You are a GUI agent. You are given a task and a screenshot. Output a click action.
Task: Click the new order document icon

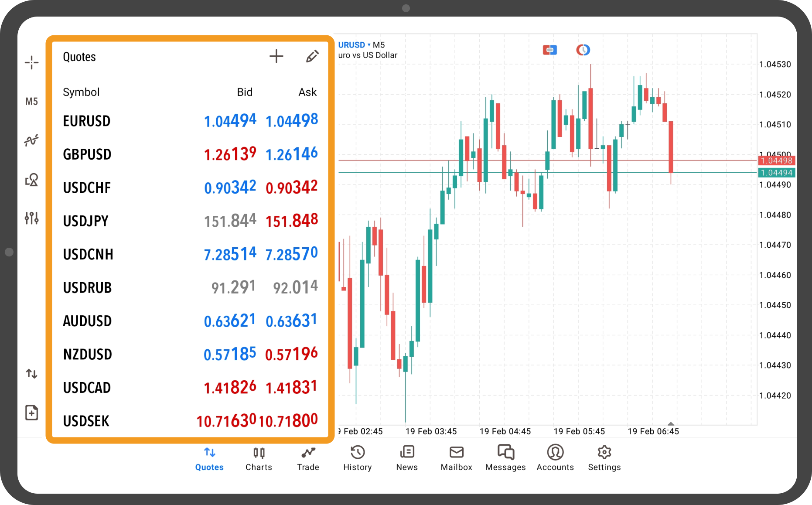(x=31, y=413)
